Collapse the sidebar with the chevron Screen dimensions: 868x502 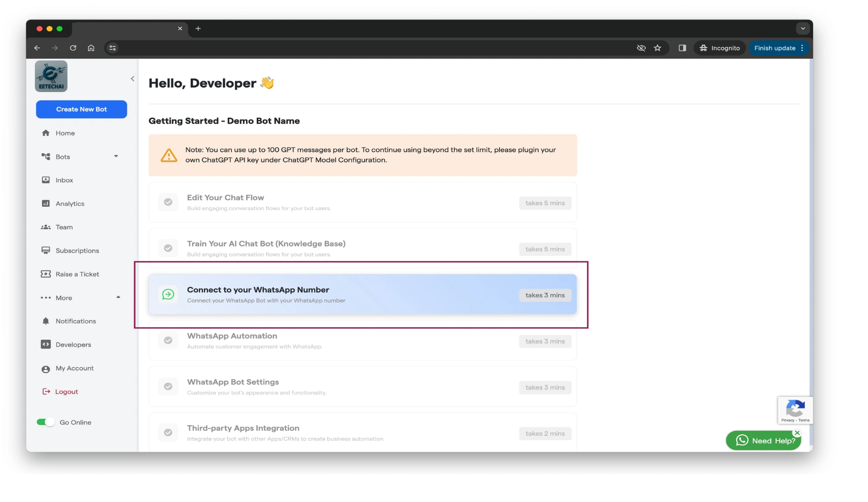pyautogui.click(x=133, y=79)
